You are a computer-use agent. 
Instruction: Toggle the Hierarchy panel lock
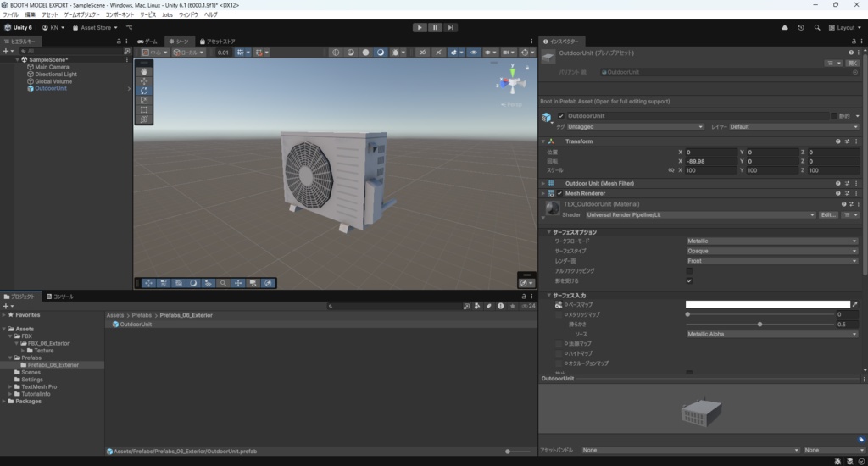tap(119, 42)
